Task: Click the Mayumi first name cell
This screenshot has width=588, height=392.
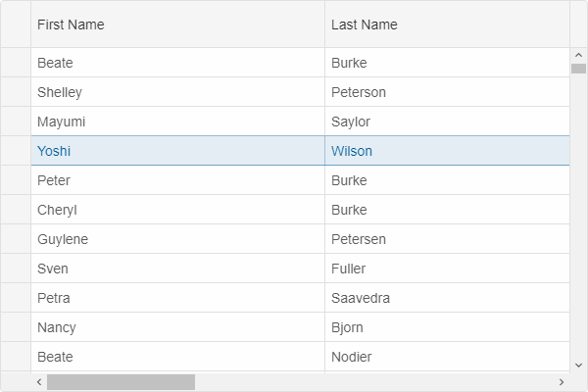Action: 177,122
